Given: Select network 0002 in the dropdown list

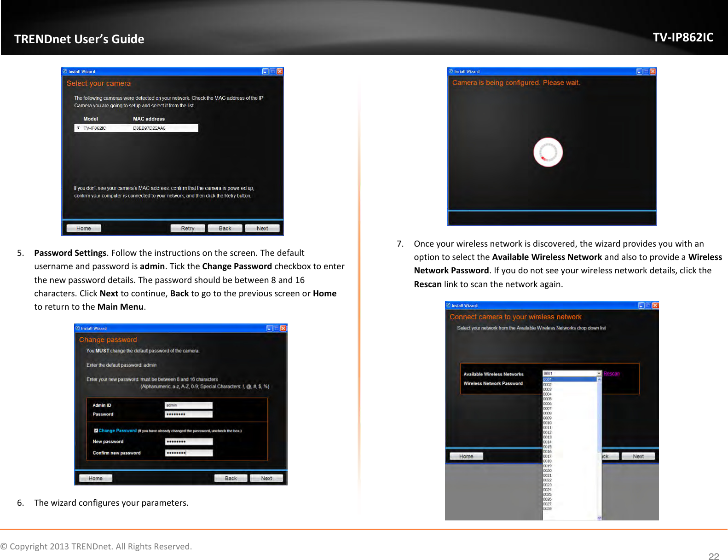Looking at the screenshot, I should coord(570,384).
